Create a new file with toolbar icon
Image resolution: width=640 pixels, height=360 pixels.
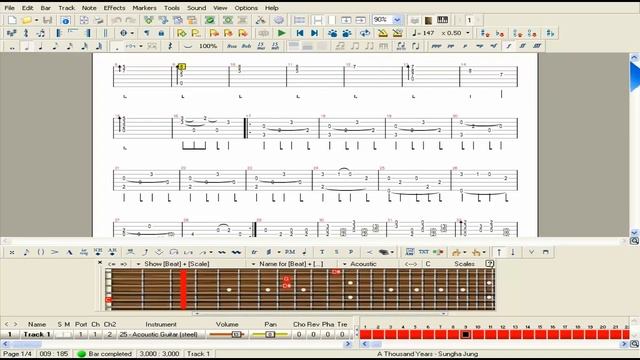tap(12, 20)
